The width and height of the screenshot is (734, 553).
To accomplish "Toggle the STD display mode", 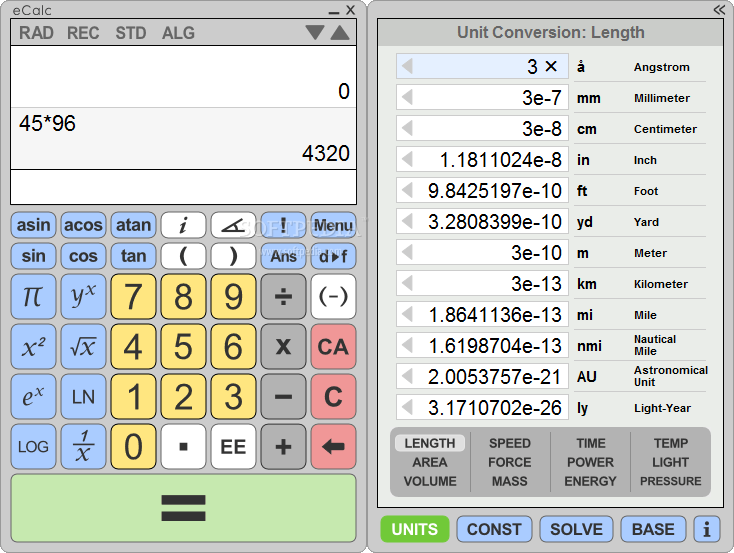I will coord(131,33).
